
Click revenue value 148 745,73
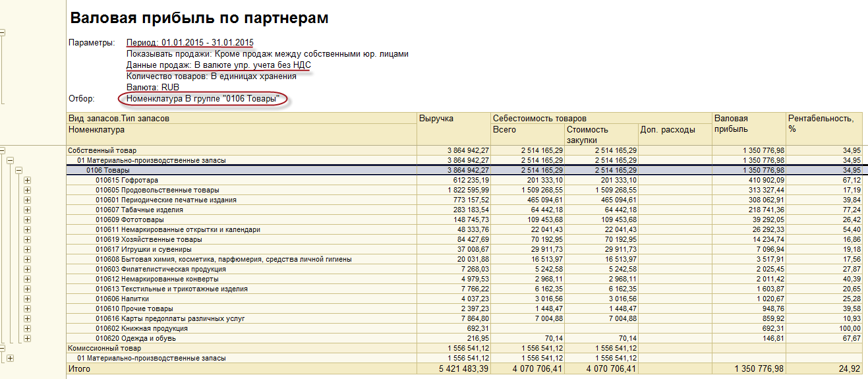tap(467, 219)
